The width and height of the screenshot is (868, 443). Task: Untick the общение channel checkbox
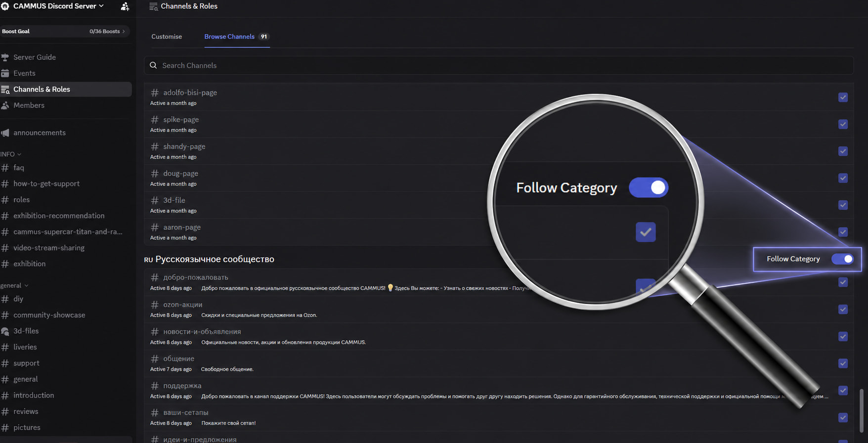843,363
